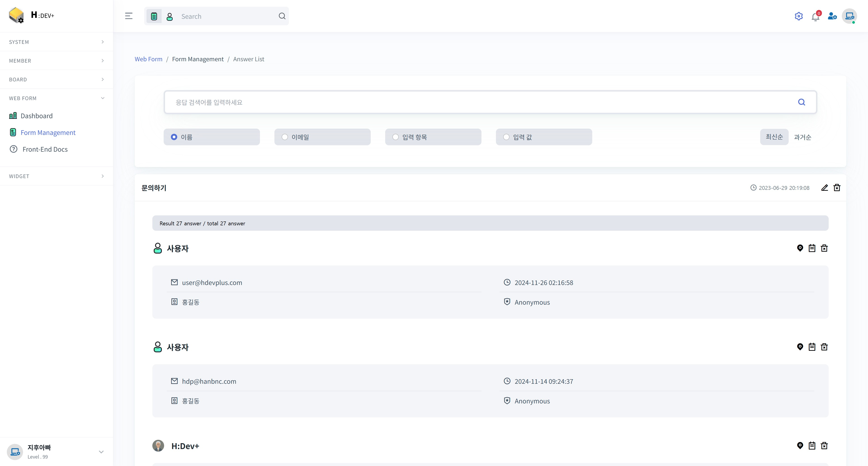Screen dimensions: 868x466
Task: Open Dashboard in the sidebar
Action: (x=36, y=115)
